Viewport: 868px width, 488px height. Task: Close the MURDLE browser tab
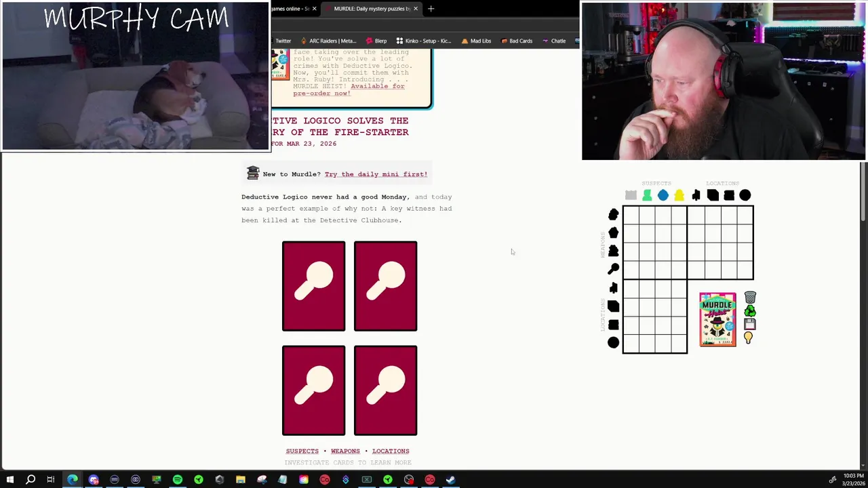click(415, 9)
